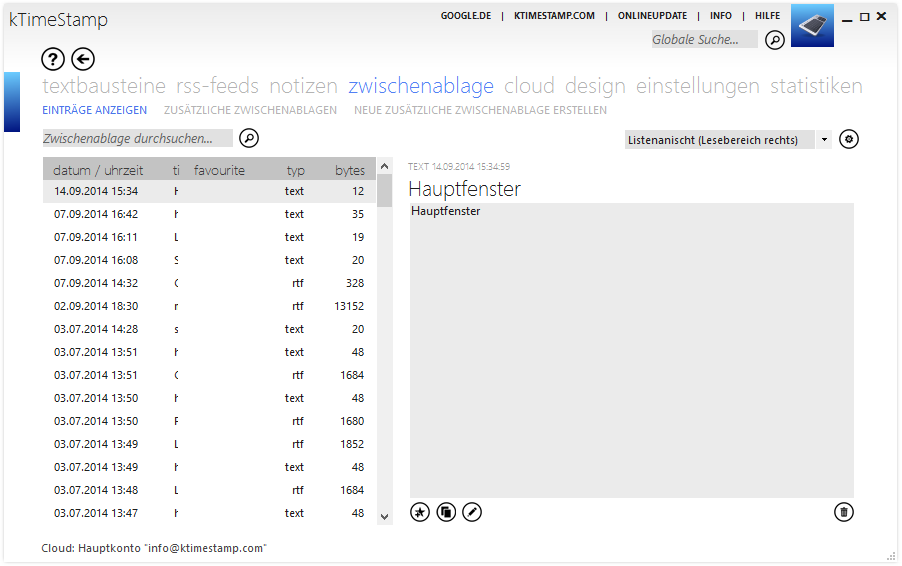This screenshot has width=902, height=566.
Task: Click the clipboard search magnifier icon
Action: point(249,138)
